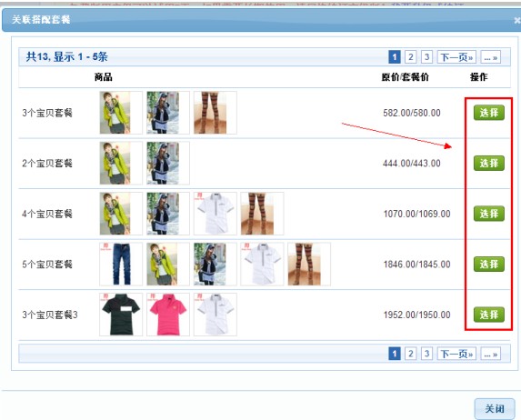The image size is (521, 420).
Task: Click the green jacket thumbnail in 2个宝贝套餐
Action: (121, 163)
